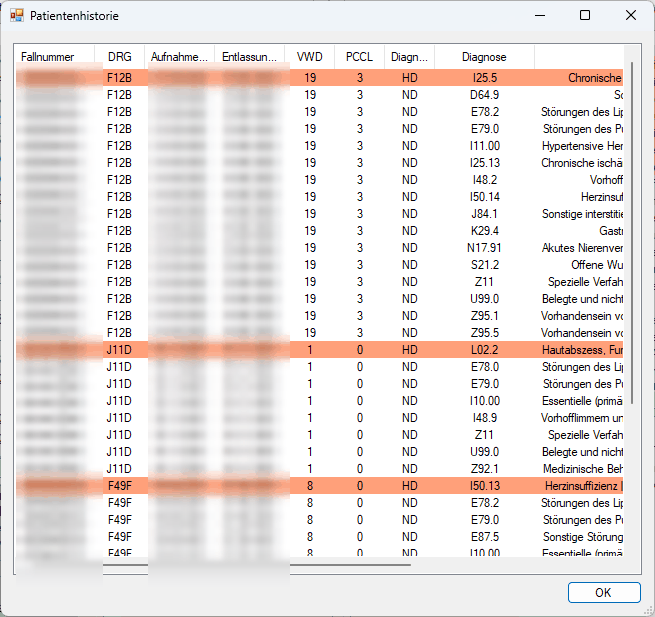Click 'Essentielle (primä' in J11D I10.00 row
The width and height of the screenshot is (655, 617).
tap(582, 401)
